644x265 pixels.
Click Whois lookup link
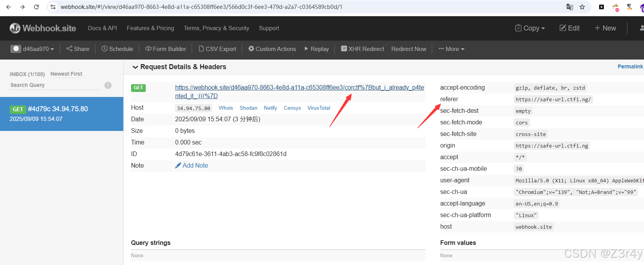[x=226, y=108]
